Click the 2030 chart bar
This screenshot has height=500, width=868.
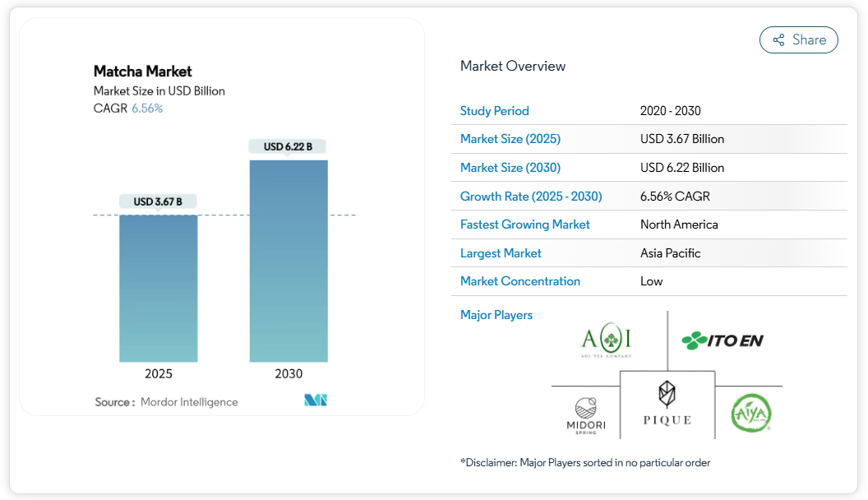(289, 261)
